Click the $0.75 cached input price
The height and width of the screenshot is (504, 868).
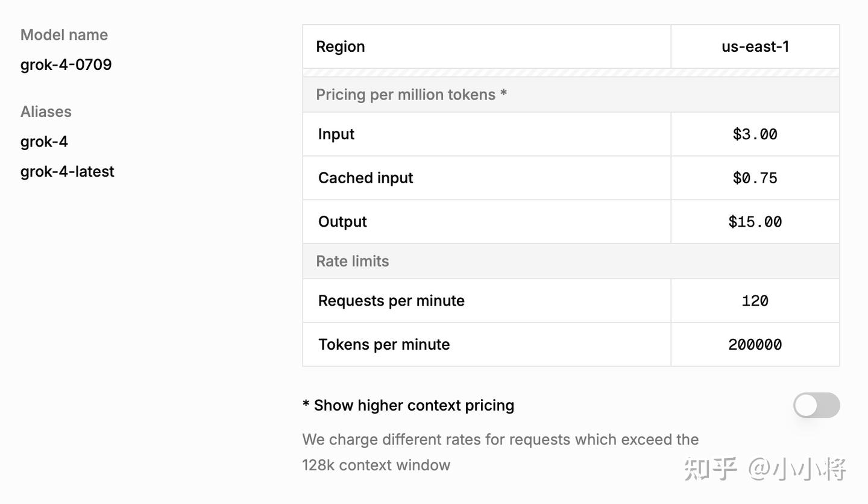click(755, 178)
